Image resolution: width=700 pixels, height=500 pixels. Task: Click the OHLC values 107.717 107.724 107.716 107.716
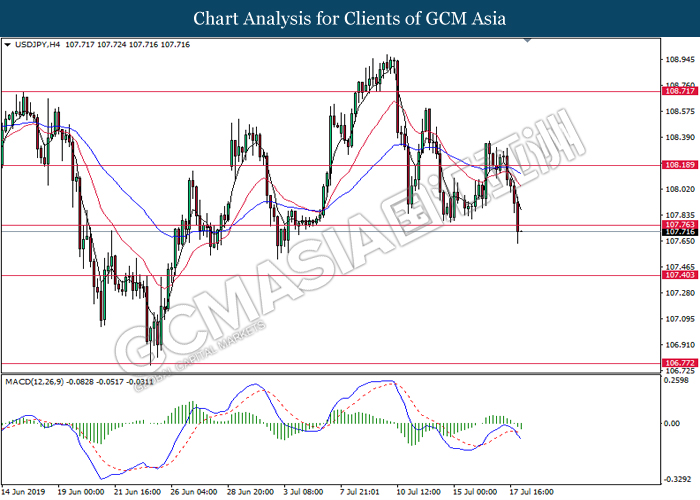click(128, 45)
